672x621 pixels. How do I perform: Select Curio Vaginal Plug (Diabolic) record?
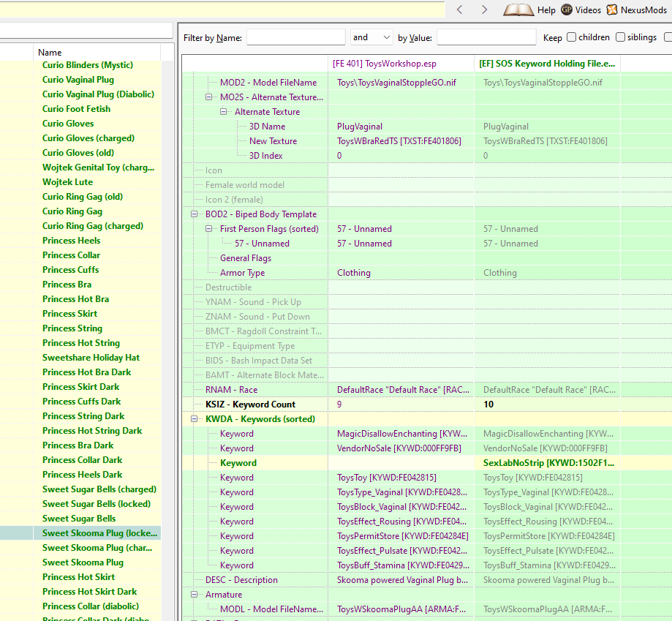[98, 94]
